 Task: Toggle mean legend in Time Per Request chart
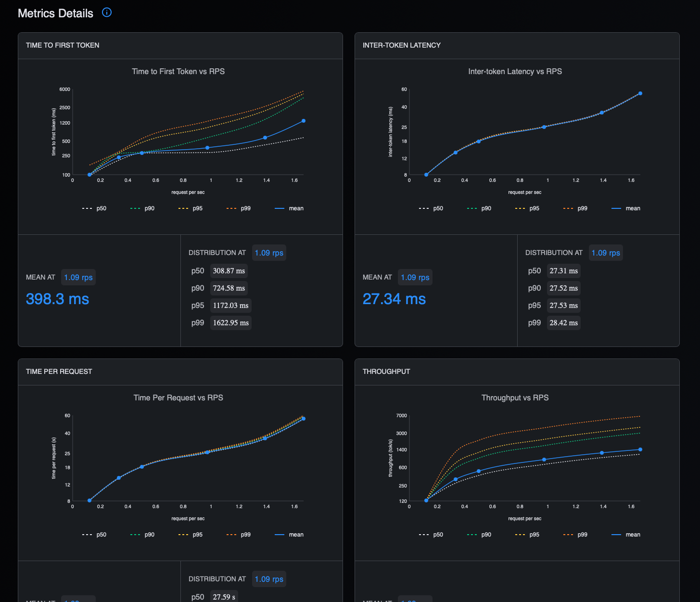tap(289, 535)
